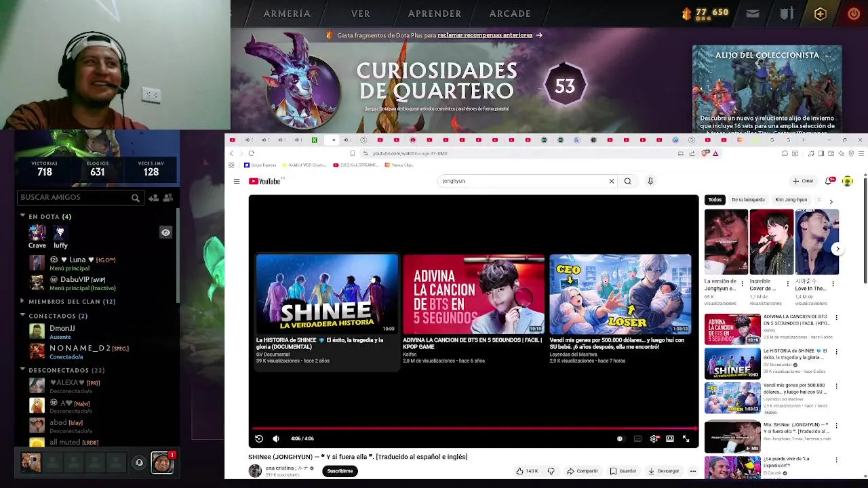Click the Suscribirme button
Screen dimensions: 868x488
pyautogui.click(x=340, y=471)
